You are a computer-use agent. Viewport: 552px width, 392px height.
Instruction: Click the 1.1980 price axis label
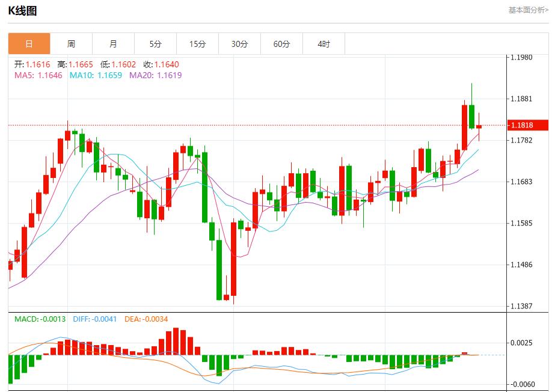click(x=522, y=56)
